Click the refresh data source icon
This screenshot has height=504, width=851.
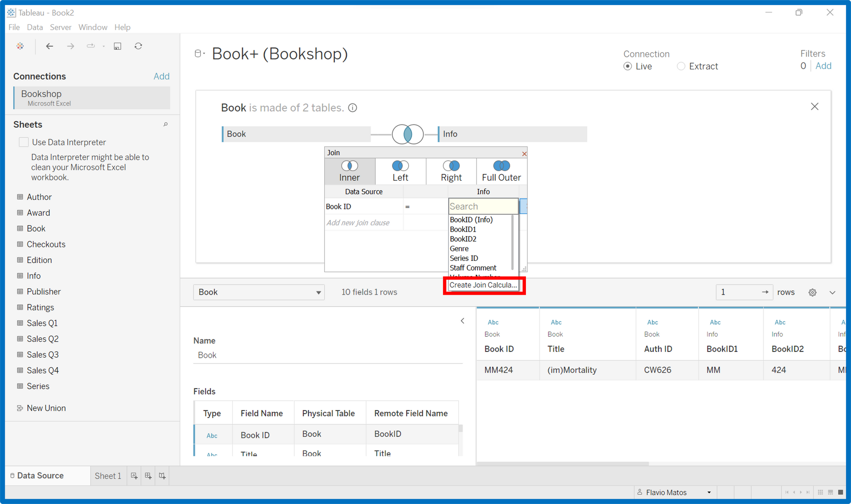pos(138,46)
